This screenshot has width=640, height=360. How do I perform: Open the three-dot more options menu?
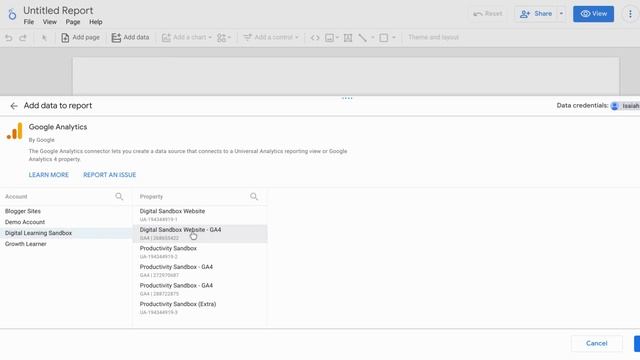tap(630, 14)
